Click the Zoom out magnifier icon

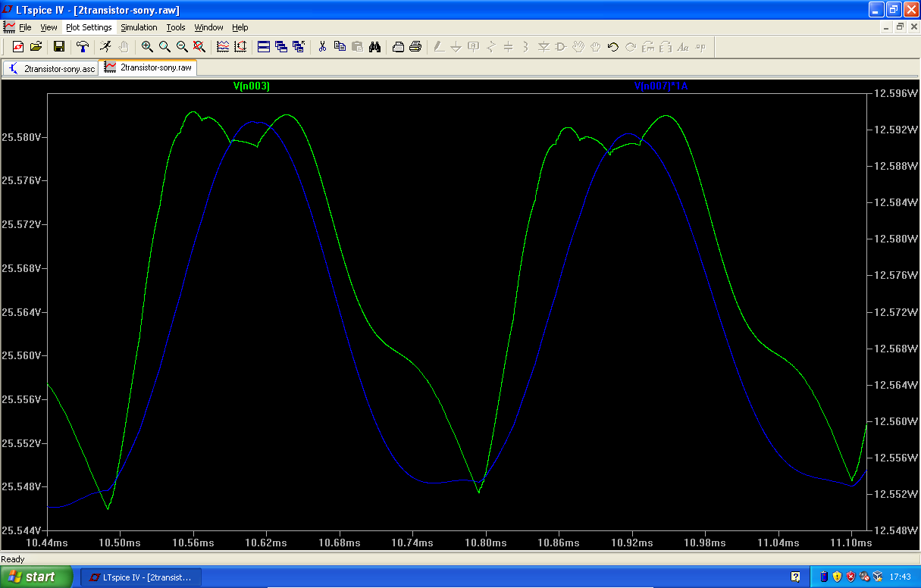click(182, 47)
